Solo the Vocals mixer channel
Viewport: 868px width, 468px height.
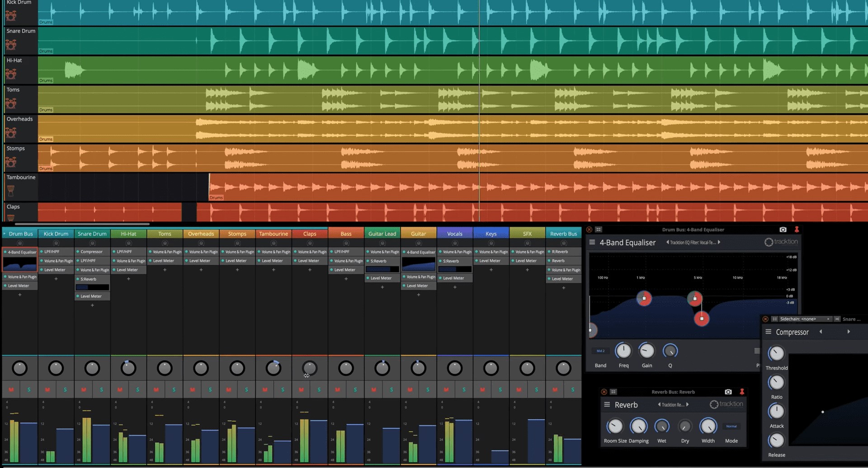[464, 389]
